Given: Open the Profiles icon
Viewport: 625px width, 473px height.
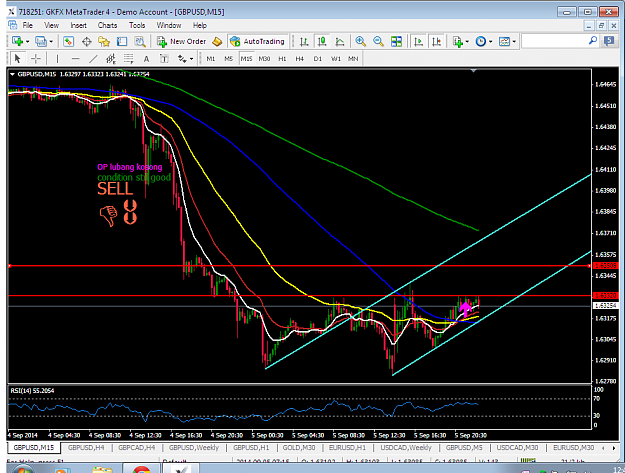Looking at the screenshot, I should [41, 41].
